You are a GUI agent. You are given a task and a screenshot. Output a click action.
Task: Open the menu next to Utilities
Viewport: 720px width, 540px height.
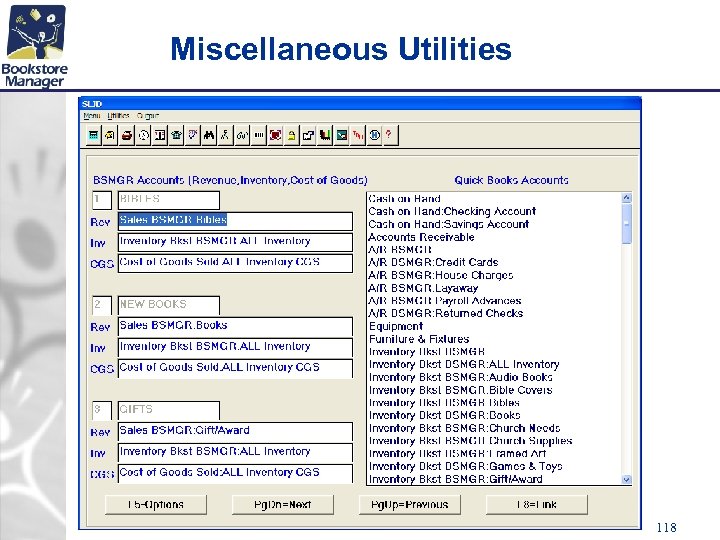point(148,116)
